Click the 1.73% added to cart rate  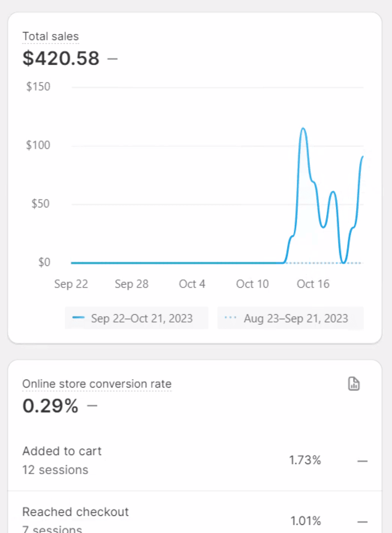[305, 460]
